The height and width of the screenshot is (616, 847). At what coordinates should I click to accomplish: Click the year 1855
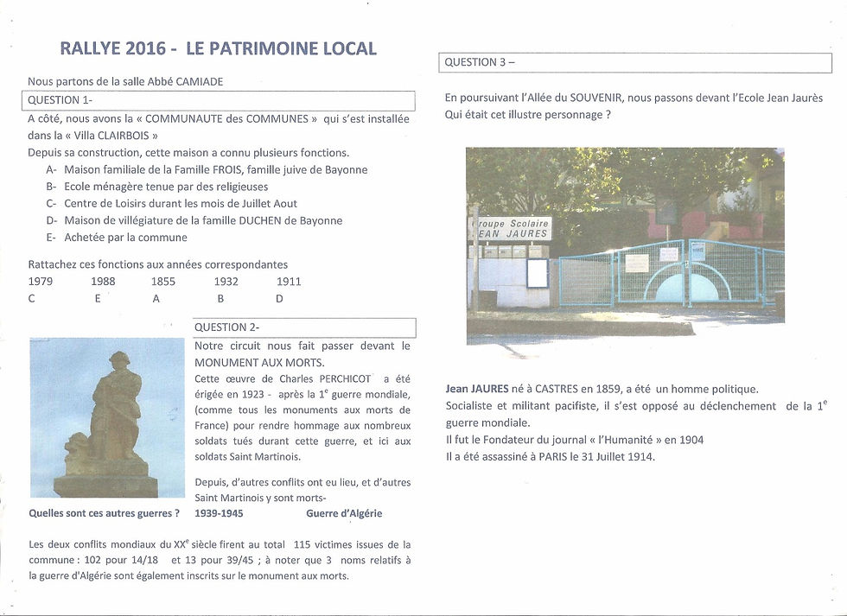[163, 282]
